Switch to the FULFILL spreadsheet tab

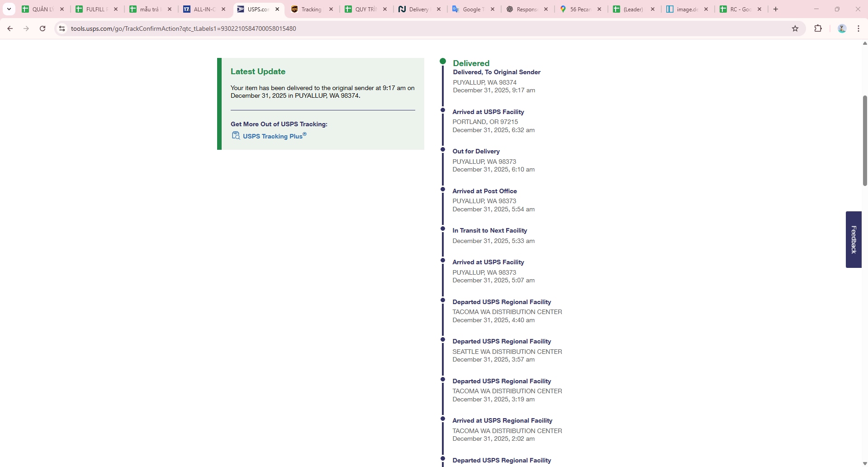(95, 9)
